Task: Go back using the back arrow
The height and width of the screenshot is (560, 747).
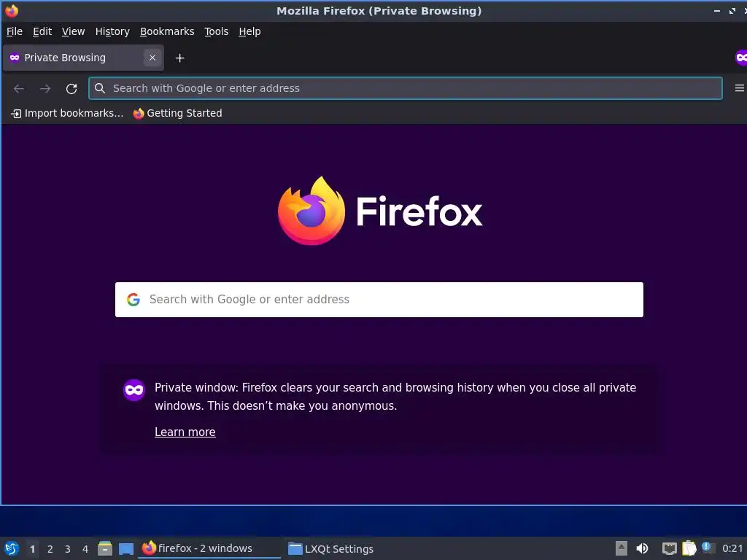Action: pyautogui.click(x=19, y=88)
